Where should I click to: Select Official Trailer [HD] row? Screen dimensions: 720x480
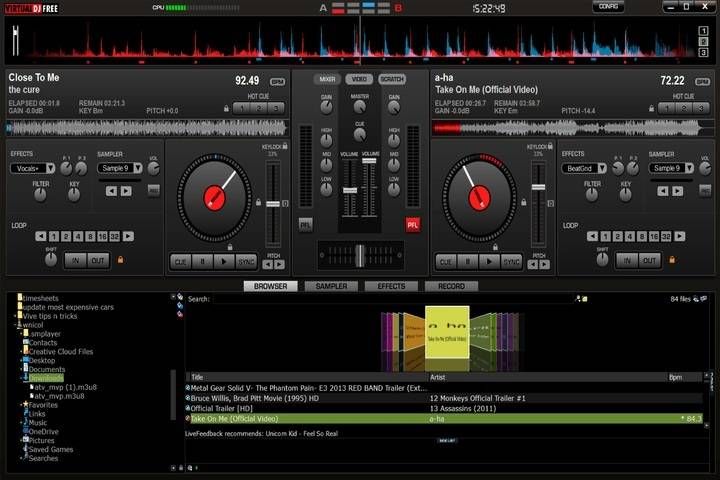click(444, 408)
